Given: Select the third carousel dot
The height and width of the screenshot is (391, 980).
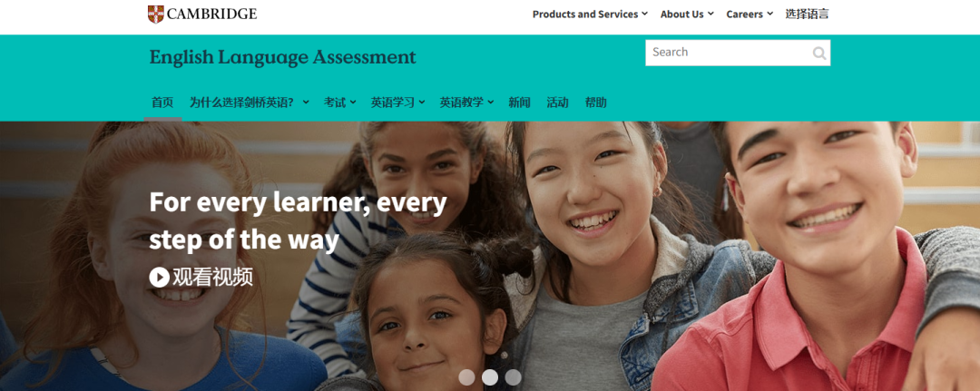Looking at the screenshot, I should (513, 377).
